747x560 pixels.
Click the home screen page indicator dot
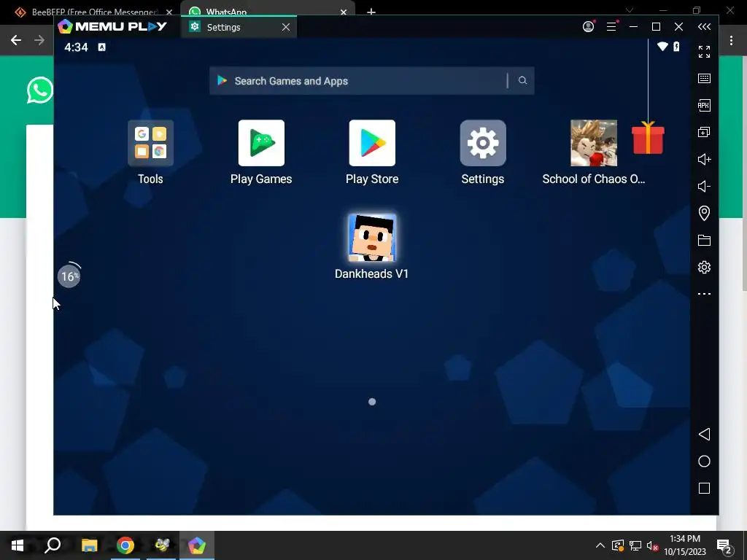pyautogui.click(x=372, y=402)
